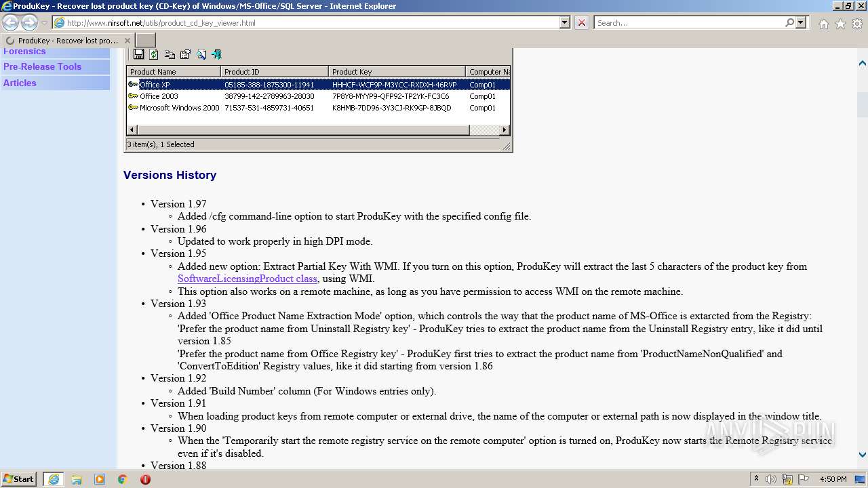Click the Properties icon in ProduKey screenshot
This screenshot has width=868, height=488.
click(185, 54)
